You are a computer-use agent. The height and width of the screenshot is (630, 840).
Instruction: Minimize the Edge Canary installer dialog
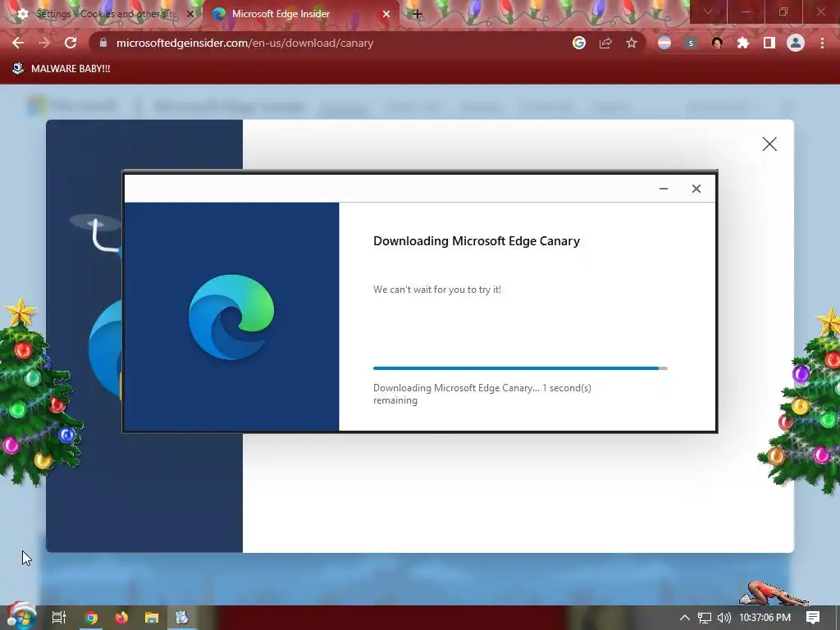(663, 189)
